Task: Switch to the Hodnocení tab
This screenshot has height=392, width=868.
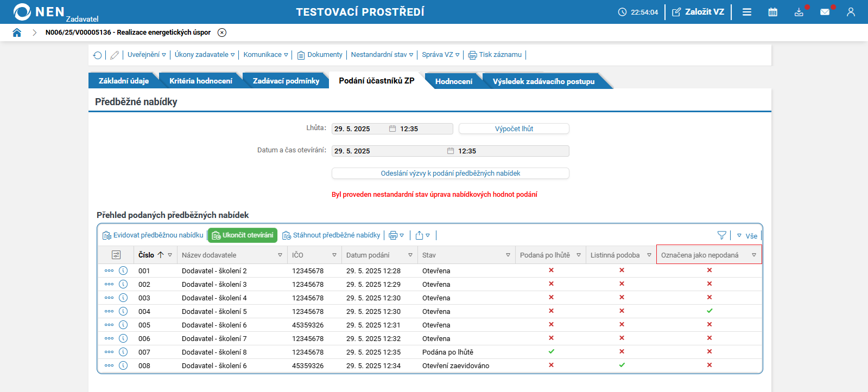Action: click(x=453, y=81)
